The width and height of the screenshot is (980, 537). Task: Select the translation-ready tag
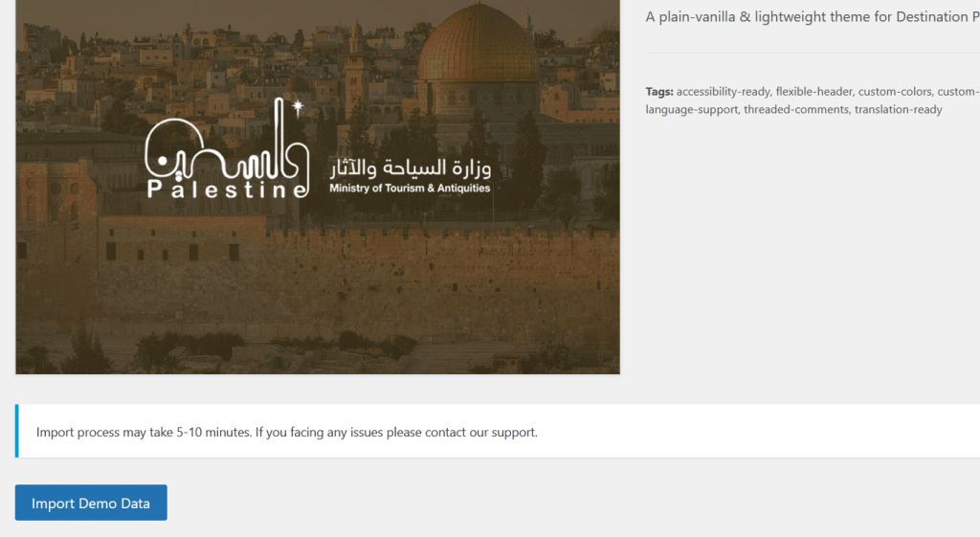coord(898,109)
